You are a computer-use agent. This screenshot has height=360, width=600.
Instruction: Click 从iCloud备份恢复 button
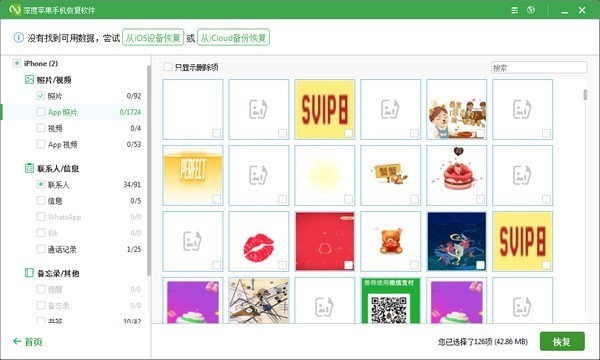[x=233, y=37]
